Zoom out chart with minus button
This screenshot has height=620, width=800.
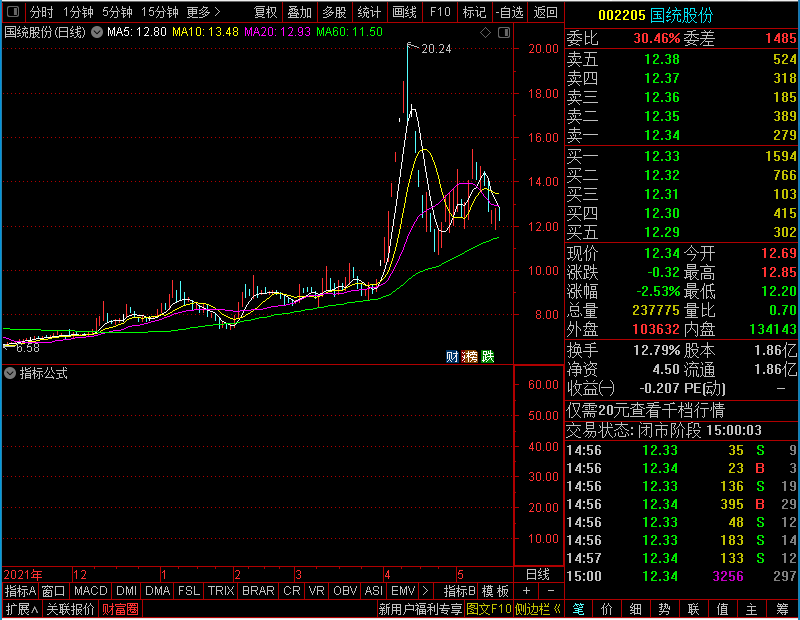tap(551, 591)
